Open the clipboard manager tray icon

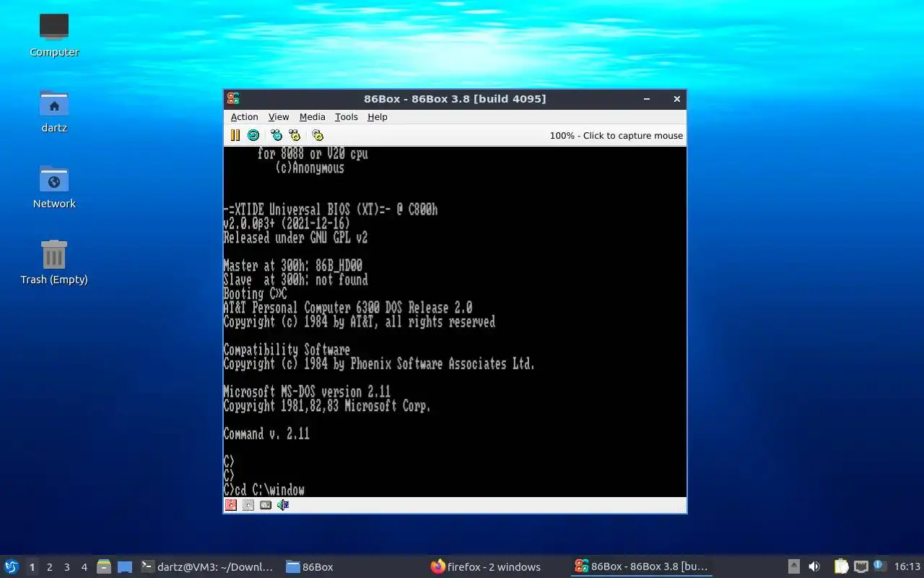(x=841, y=567)
